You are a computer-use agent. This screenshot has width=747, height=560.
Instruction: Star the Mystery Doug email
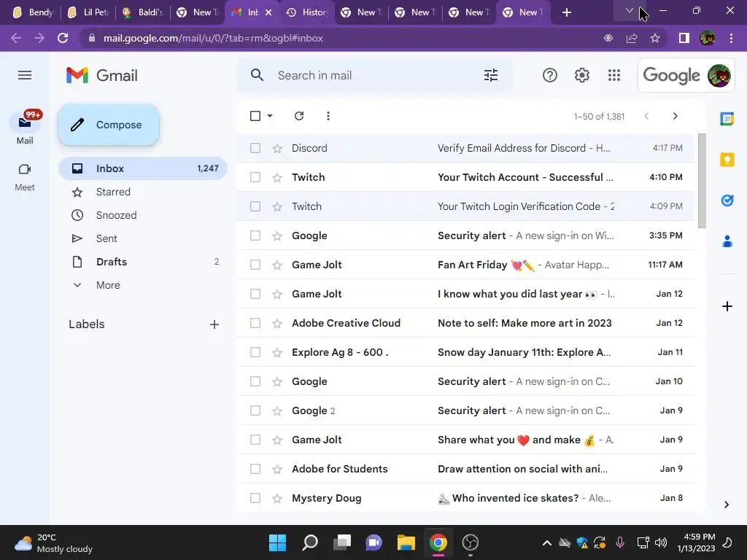tap(276, 498)
